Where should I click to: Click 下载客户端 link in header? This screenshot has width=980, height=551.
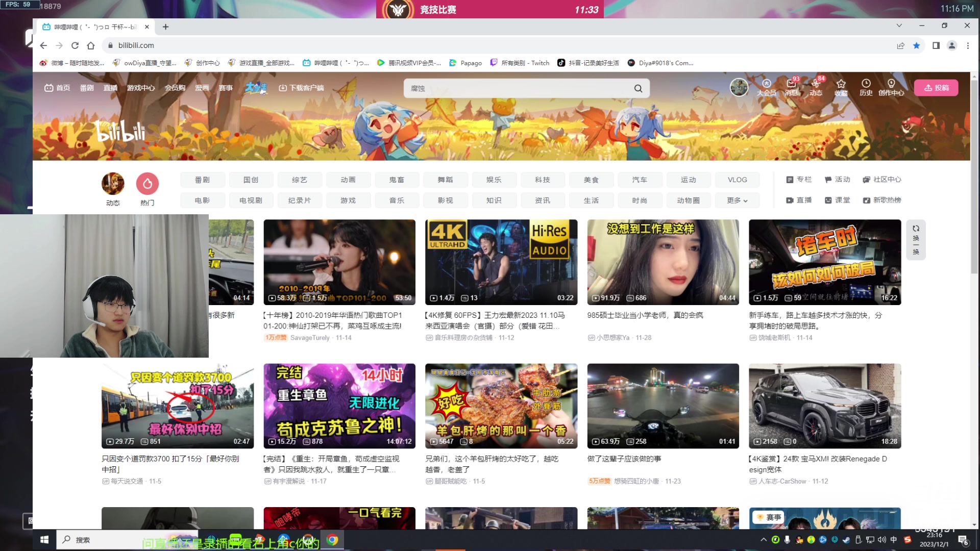301,88
